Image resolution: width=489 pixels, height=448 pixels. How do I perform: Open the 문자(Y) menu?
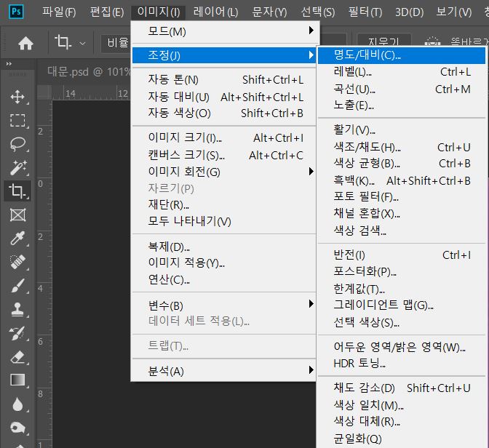[x=269, y=12]
